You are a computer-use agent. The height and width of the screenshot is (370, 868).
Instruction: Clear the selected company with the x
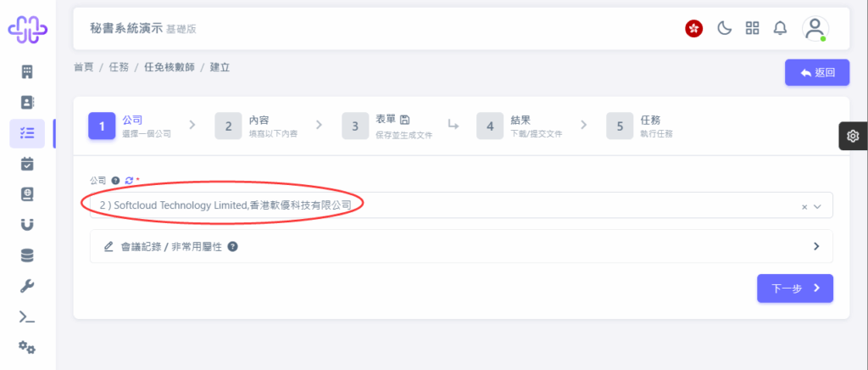pyautogui.click(x=804, y=206)
